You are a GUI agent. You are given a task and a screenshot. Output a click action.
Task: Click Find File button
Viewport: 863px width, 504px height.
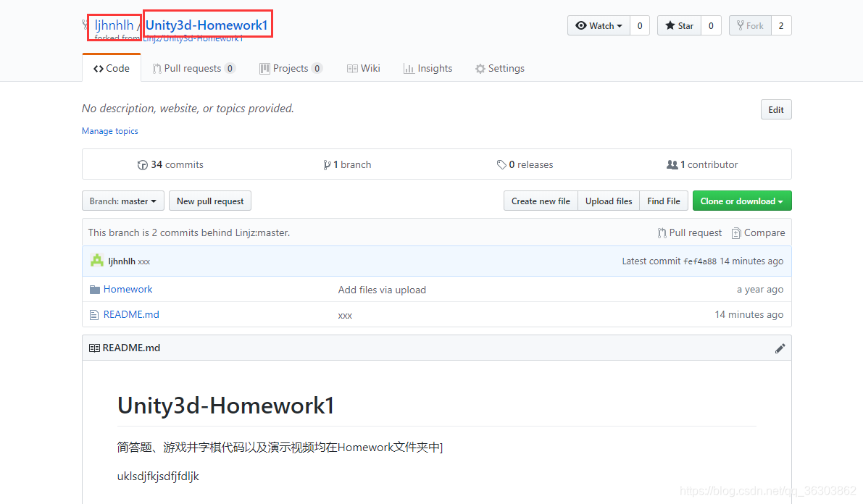[664, 201]
